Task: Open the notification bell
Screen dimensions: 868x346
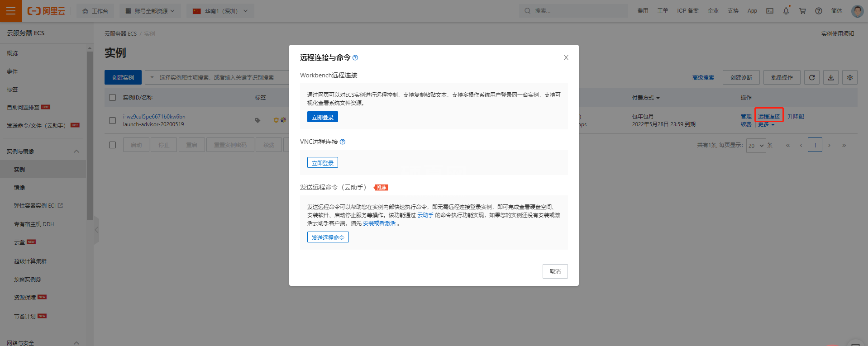Action: [x=786, y=11]
